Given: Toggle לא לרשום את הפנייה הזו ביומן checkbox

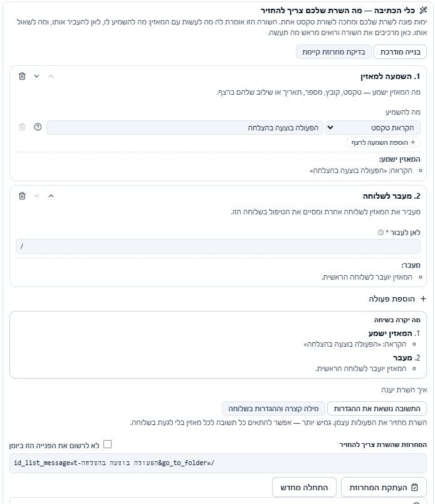Looking at the screenshot, I should [107, 444].
